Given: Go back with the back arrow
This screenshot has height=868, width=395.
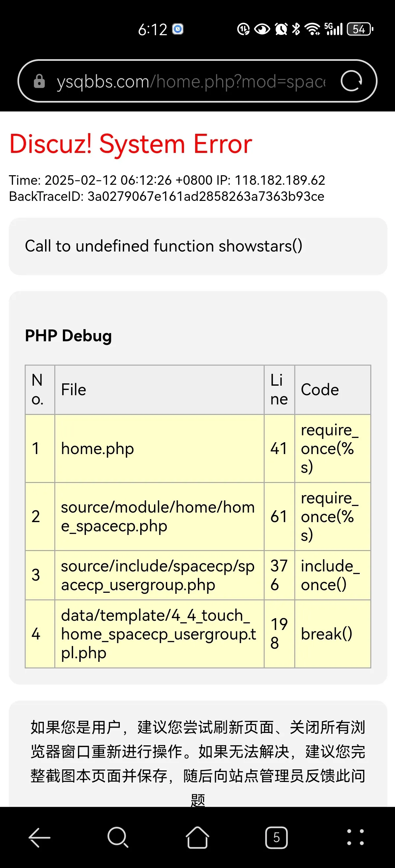Looking at the screenshot, I should (x=39, y=837).
